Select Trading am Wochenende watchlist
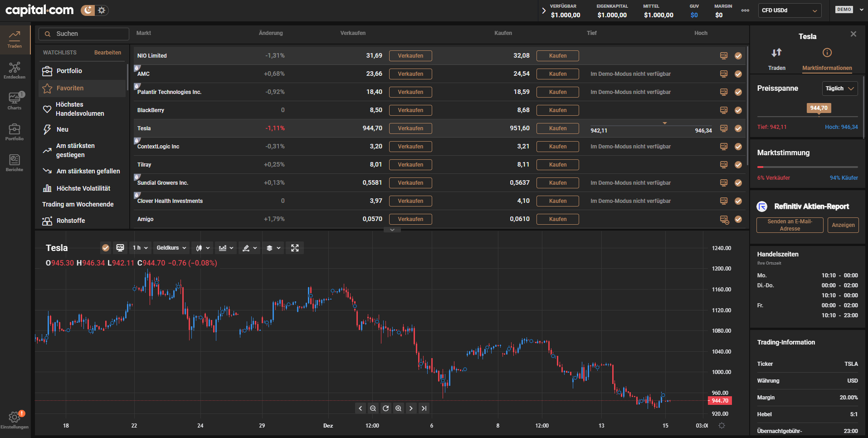The height and width of the screenshot is (438, 868). click(78, 204)
